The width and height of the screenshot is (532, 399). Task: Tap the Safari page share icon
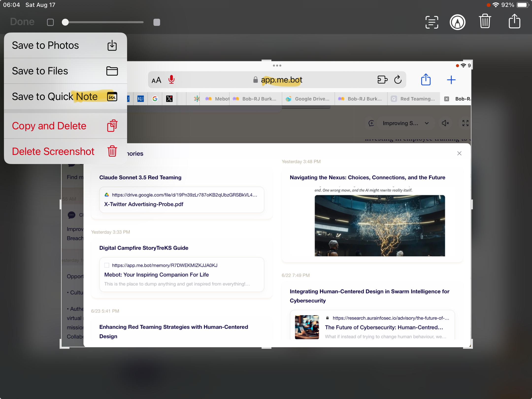tap(426, 80)
